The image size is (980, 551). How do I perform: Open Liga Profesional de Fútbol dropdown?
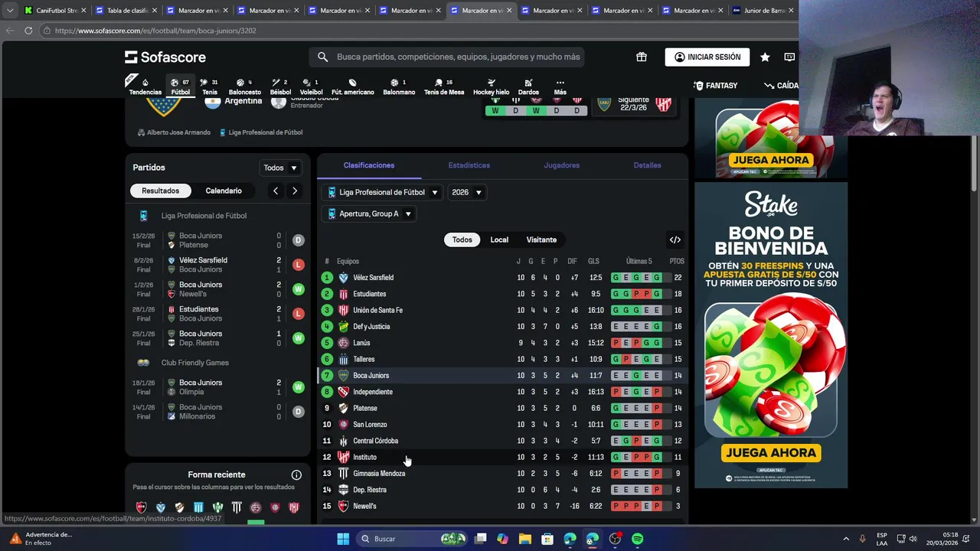382,192
